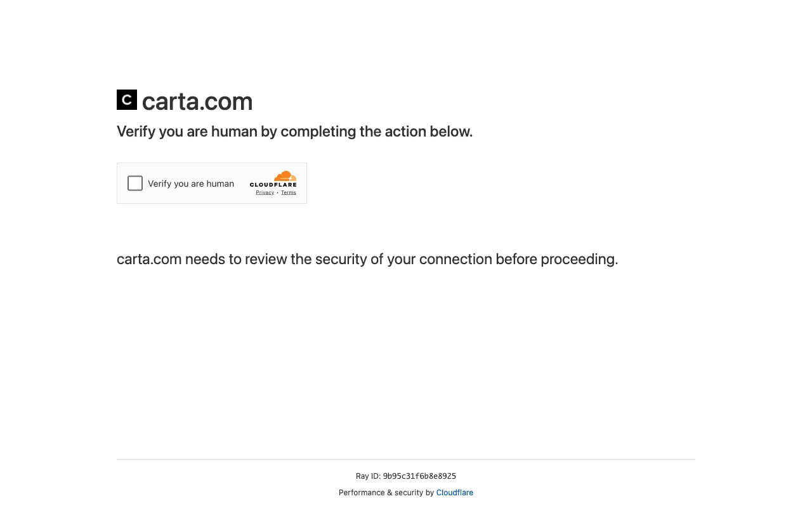Click the carta.com heading text
This screenshot has height=508, width=812.
click(x=197, y=101)
